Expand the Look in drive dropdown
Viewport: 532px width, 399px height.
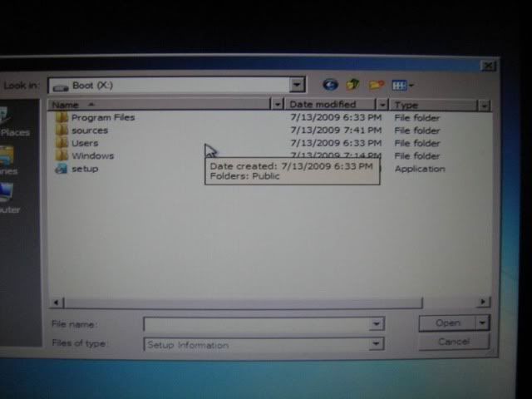pos(298,85)
